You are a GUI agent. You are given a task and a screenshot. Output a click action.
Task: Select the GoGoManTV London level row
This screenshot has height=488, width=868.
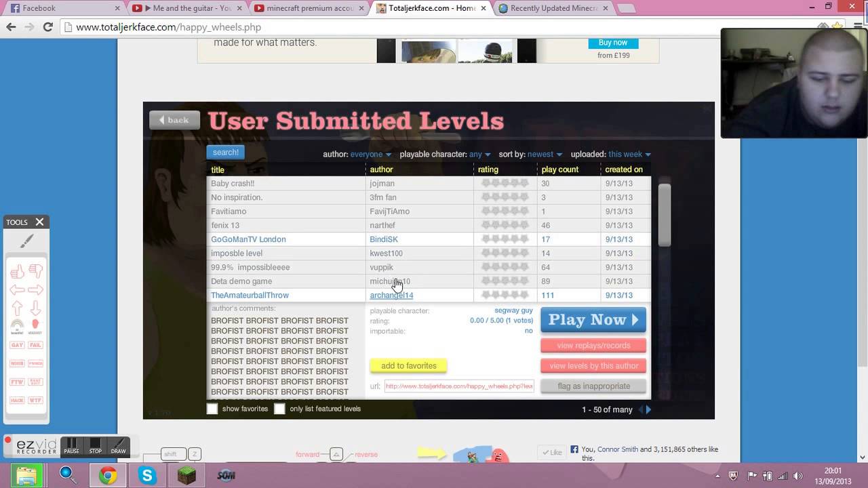click(429, 239)
